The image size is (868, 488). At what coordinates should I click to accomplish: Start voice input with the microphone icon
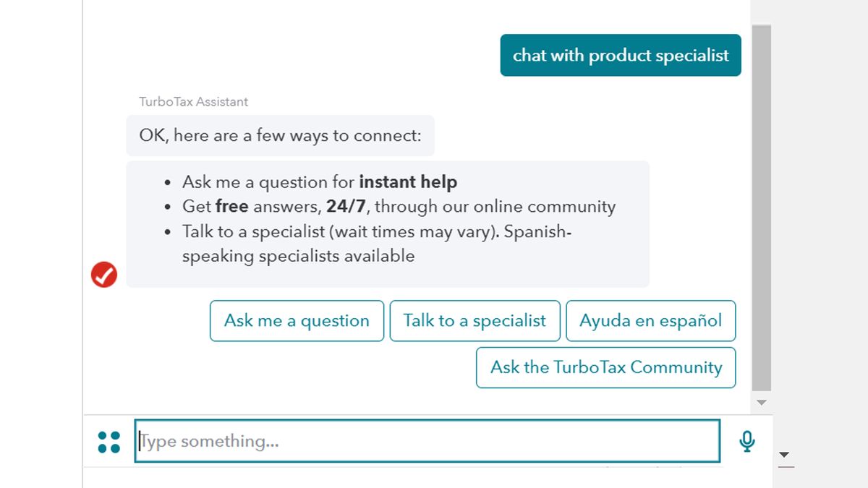(746, 441)
